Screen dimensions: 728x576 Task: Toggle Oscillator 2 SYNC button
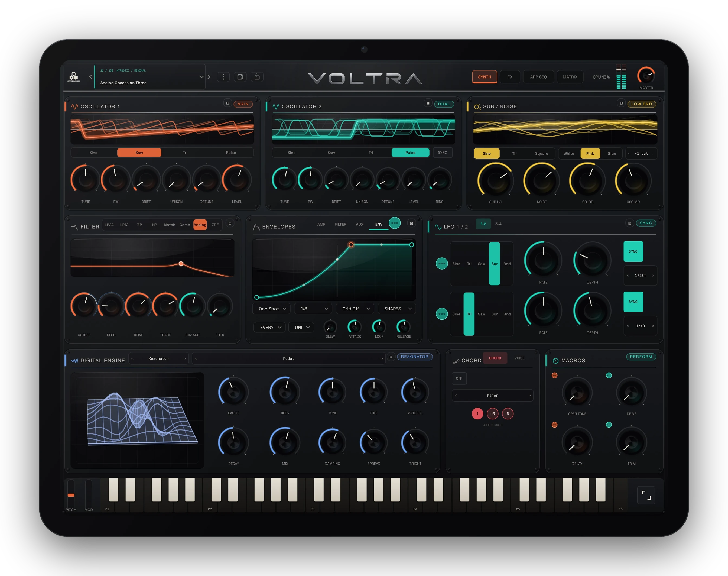coord(443,153)
